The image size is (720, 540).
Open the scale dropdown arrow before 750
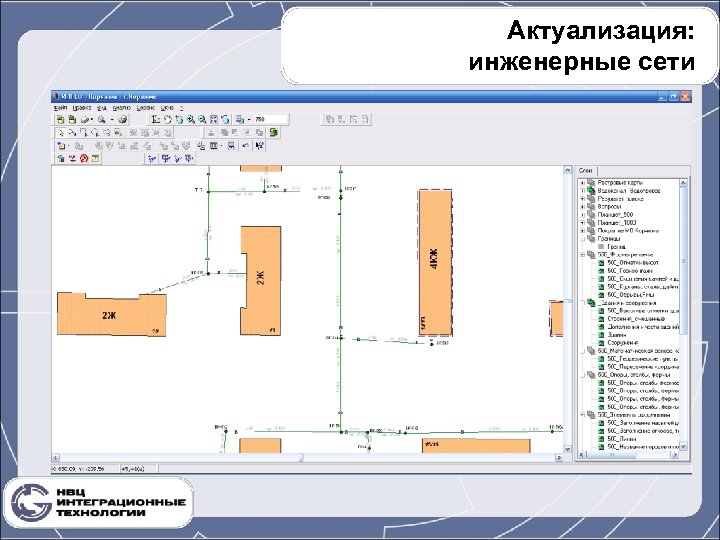[x=249, y=119]
